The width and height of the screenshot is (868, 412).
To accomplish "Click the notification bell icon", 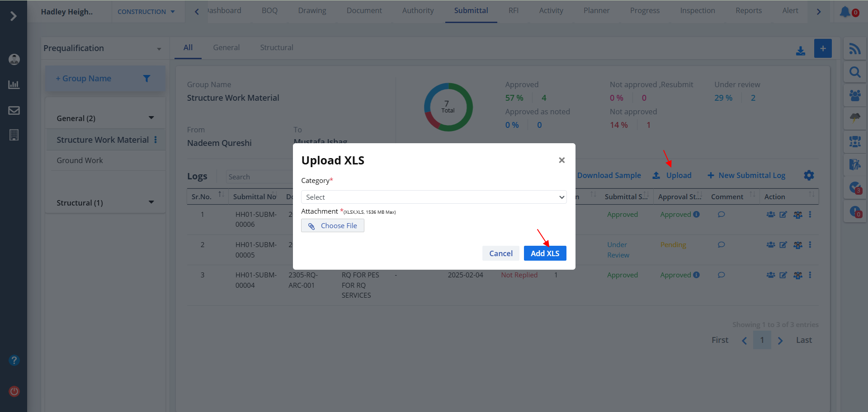I will [845, 12].
